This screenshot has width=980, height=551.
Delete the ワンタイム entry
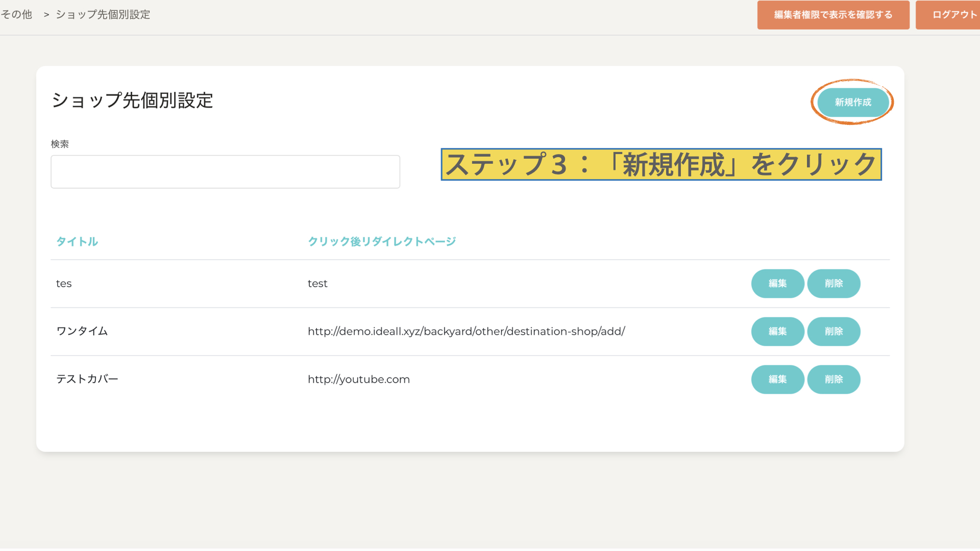[834, 332]
